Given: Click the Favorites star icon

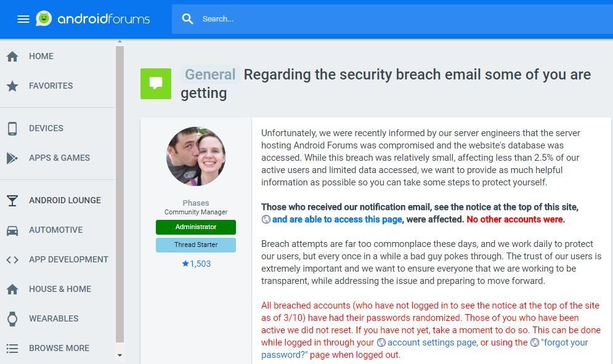Looking at the screenshot, I should point(12,86).
